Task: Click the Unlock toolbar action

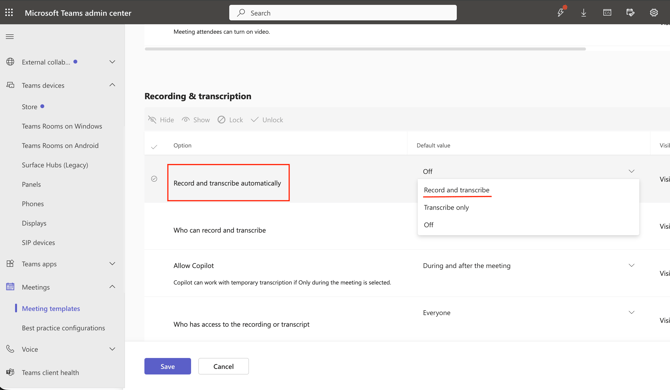Action: pyautogui.click(x=267, y=120)
